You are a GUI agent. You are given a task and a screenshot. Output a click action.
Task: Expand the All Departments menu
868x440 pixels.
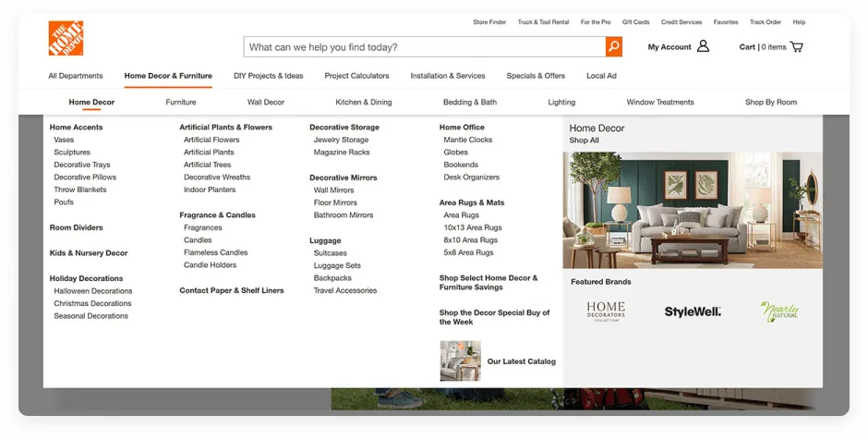point(76,76)
